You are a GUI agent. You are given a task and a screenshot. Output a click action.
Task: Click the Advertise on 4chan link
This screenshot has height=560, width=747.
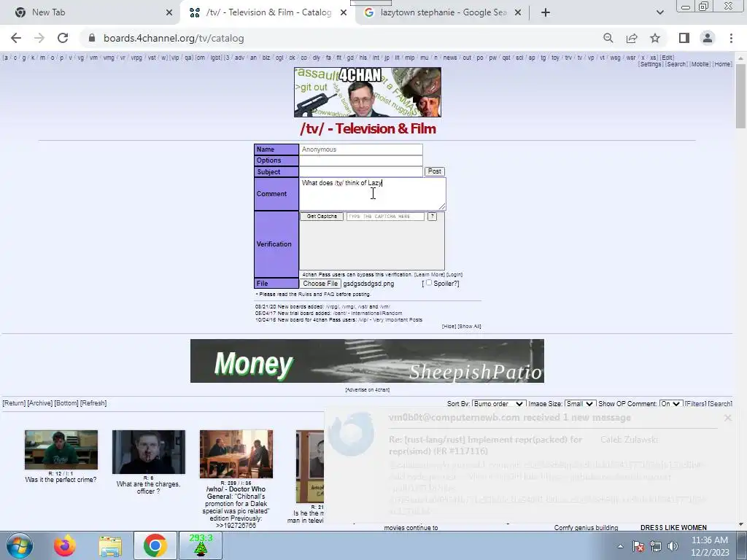(368, 389)
